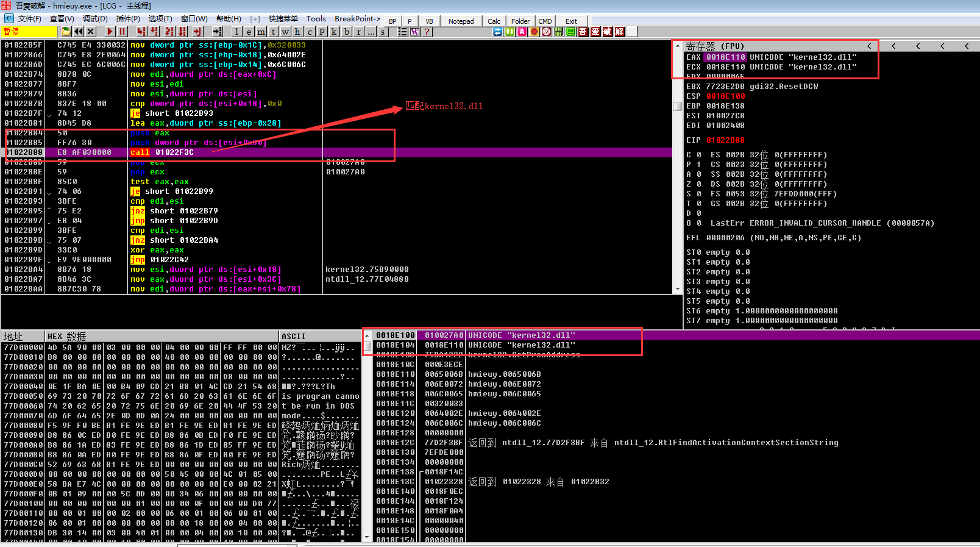Open Threads window with 't' icon
Image resolution: width=980 pixels, height=547 pixels.
tap(273, 32)
